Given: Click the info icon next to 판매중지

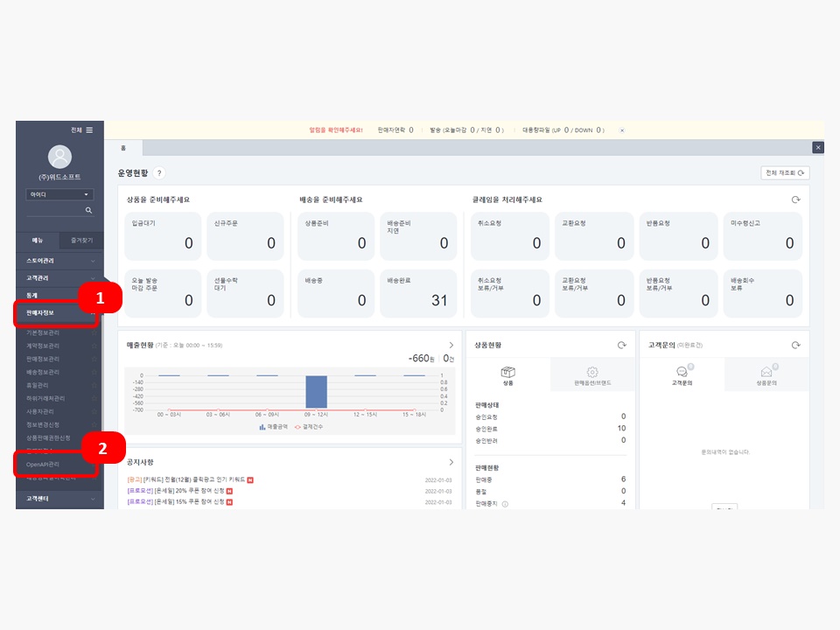Looking at the screenshot, I should [505, 503].
